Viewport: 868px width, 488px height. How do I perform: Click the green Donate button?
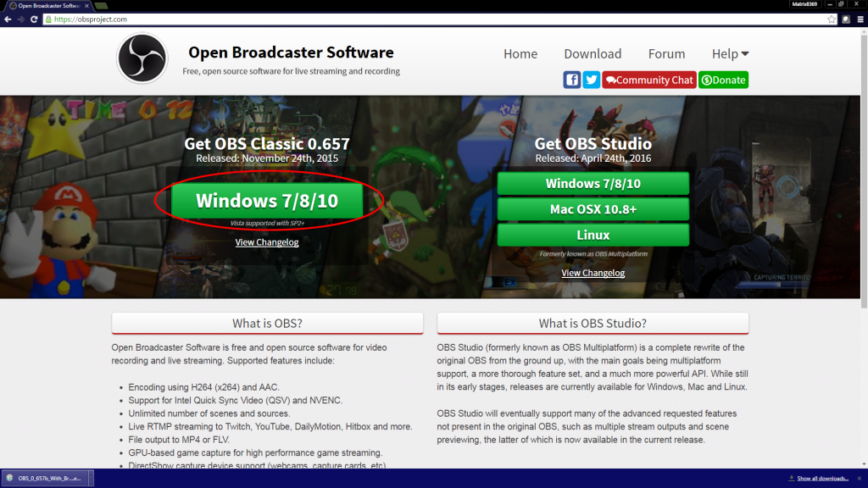723,80
